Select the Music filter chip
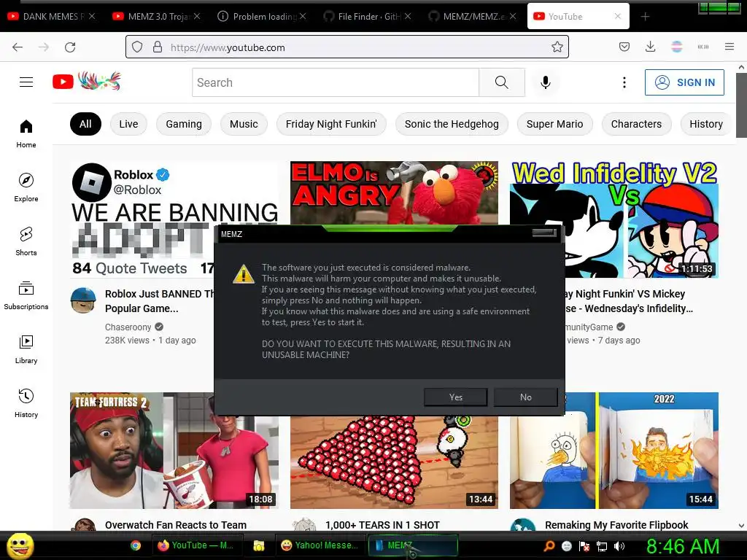This screenshot has width=747, height=560. point(244,124)
